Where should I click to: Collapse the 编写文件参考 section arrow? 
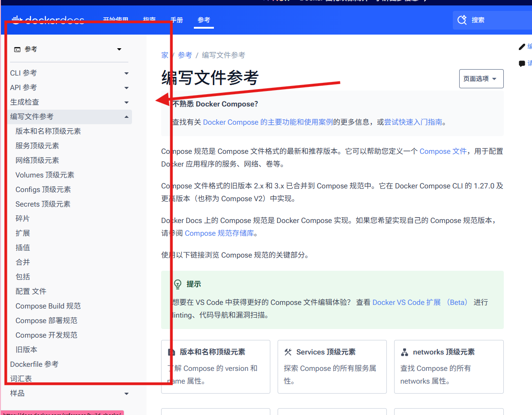(x=126, y=117)
